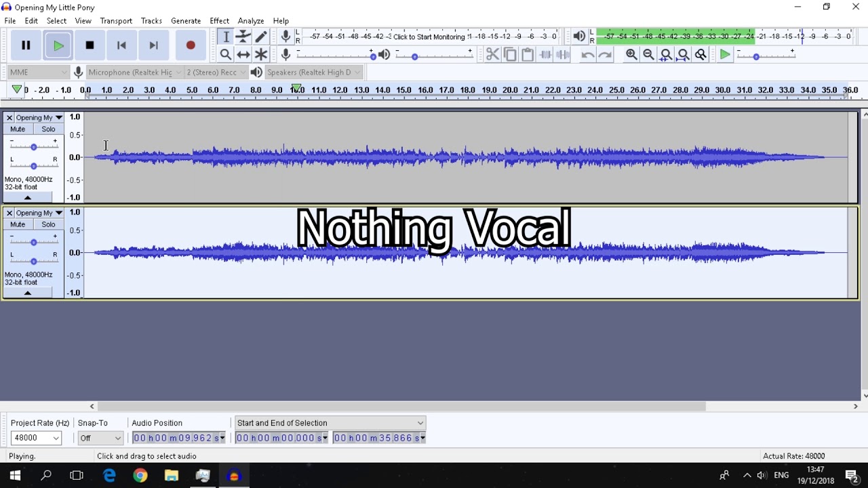Select the Selection (I-beam) tool
The height and width of the screenshot is (488, 868).
[226, 37]
